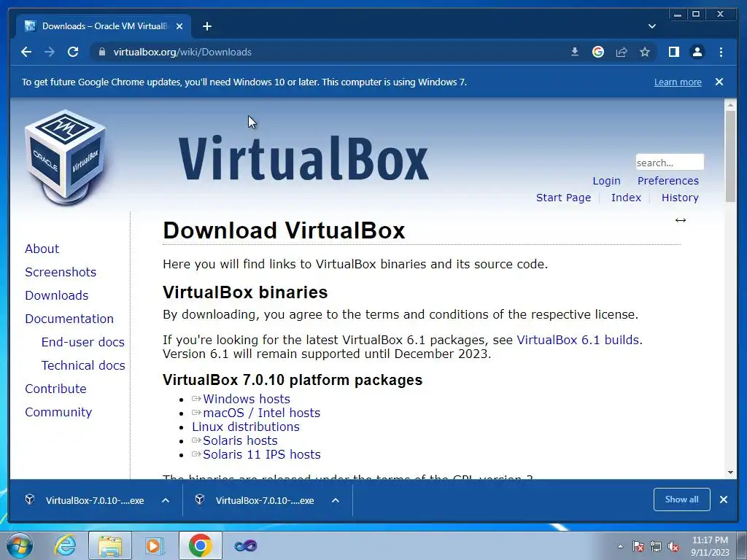Dismiss the Windows 7 update notice
Screen dimensions: 747x560
719,82
